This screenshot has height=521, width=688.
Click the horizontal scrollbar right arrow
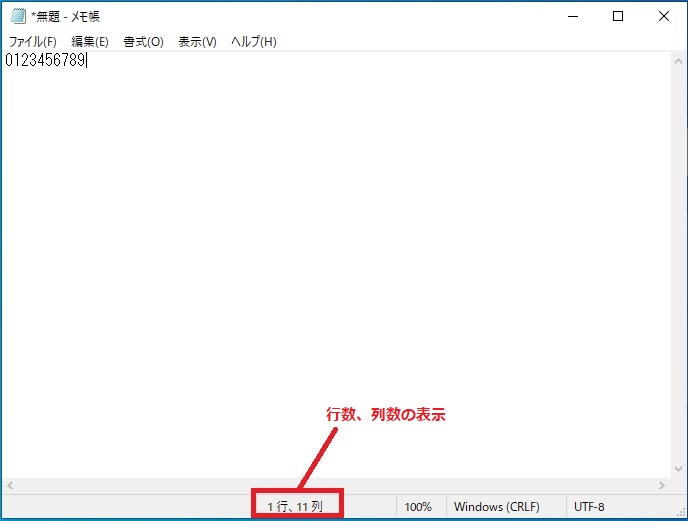662,485
